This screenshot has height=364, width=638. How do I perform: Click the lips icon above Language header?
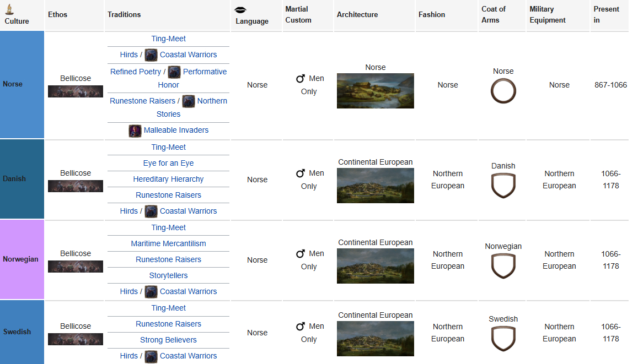pyautogui.click(x=240, y=10)
